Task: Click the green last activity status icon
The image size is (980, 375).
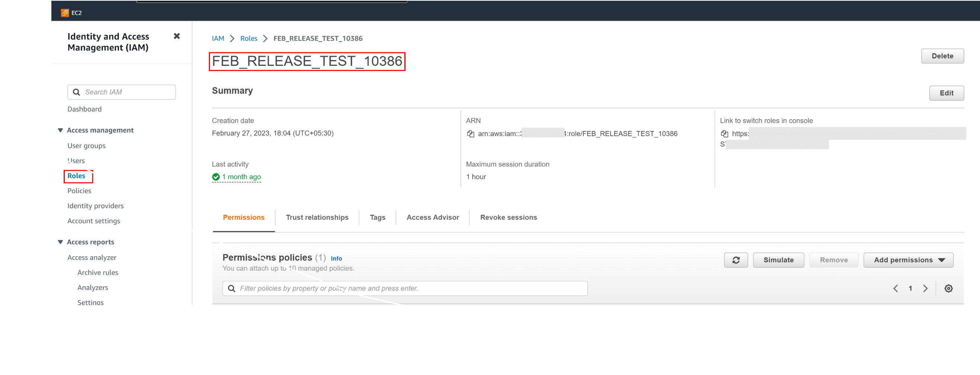Action: coord(216,177)
